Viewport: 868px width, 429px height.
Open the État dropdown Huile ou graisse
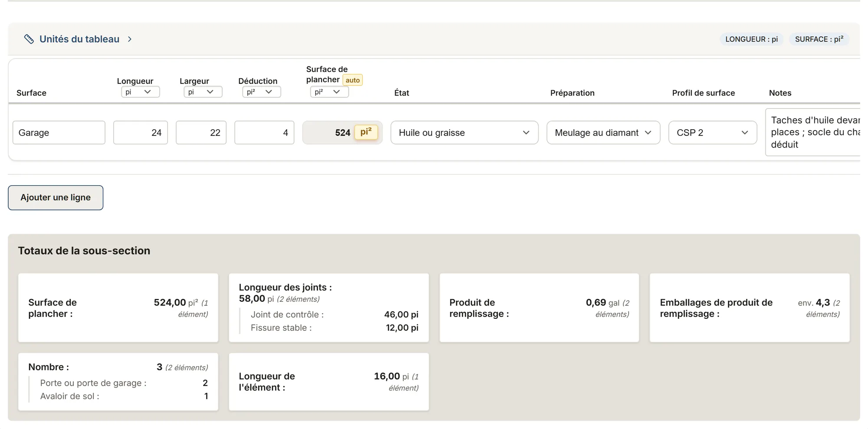coord(464,133)
